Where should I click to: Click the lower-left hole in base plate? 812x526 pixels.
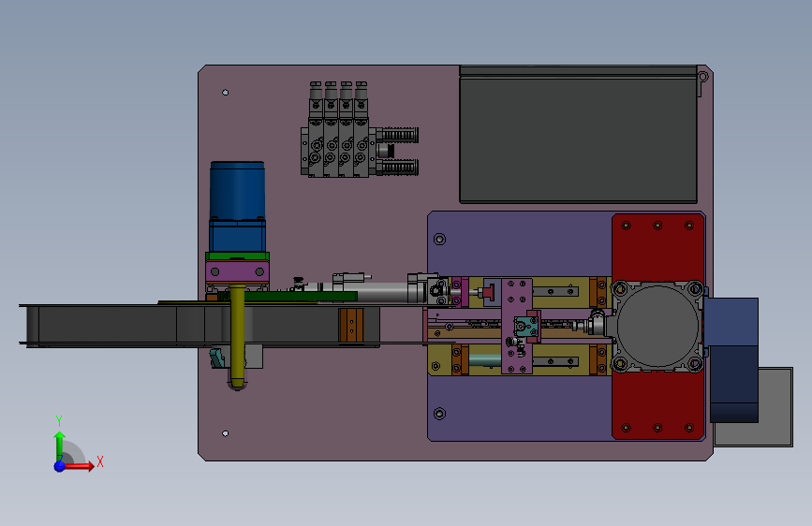[226, 433]
